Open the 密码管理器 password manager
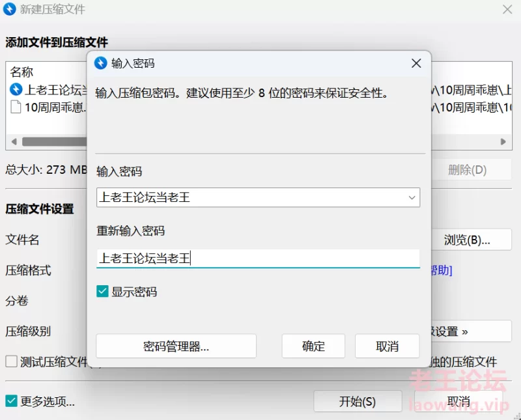The height and width of the screenshot is (420, 521). click(176, 346)
